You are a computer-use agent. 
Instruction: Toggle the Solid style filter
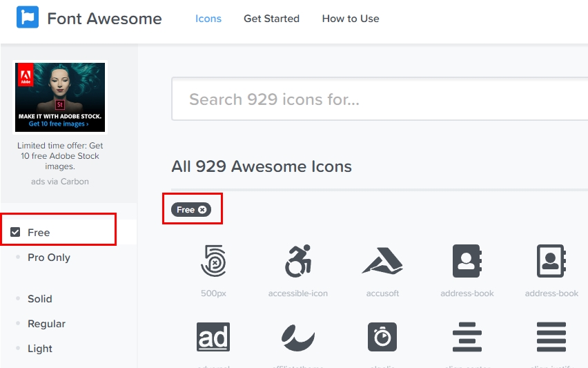(x=39, y=299)
